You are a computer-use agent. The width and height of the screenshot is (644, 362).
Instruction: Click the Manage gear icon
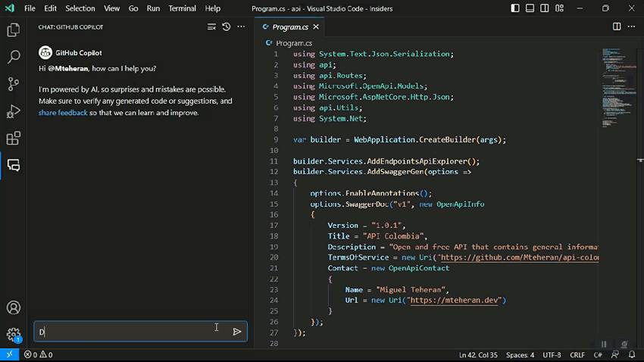pyautogui.click(x=13, y=334)
